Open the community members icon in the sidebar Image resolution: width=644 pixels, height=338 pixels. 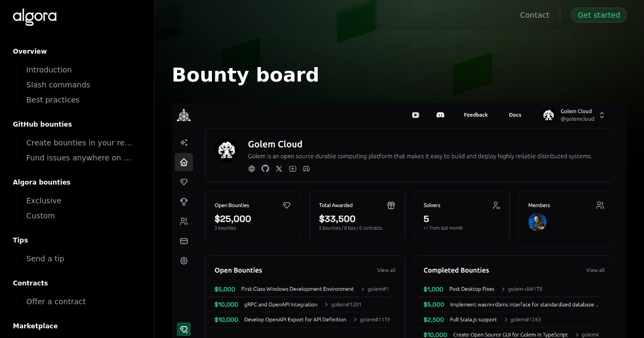pos(184,221)
